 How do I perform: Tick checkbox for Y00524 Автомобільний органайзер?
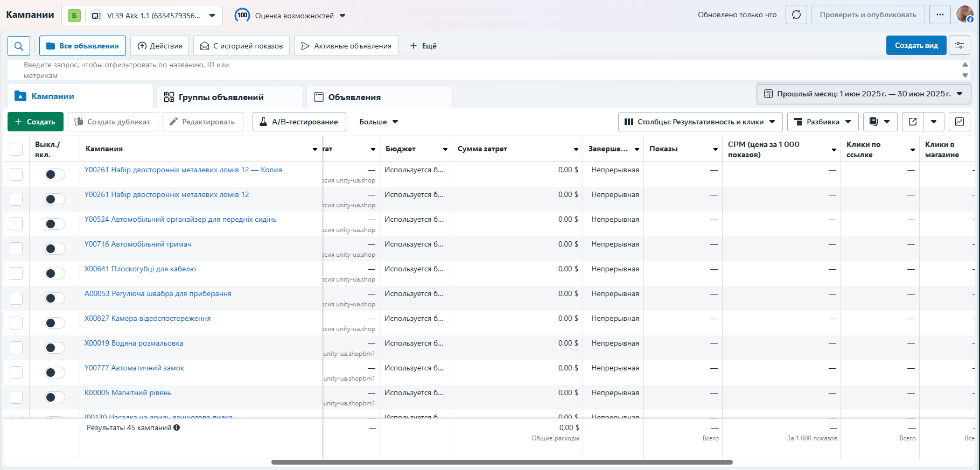point(16,224)
